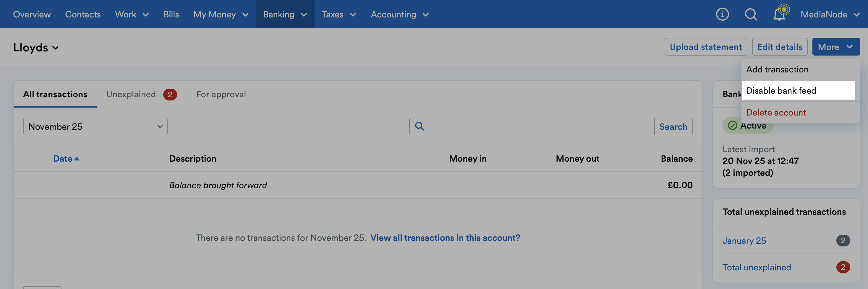Click Total unexplained transactions heading
This screenshot has height=289, width=868.
tap(784, 212)
